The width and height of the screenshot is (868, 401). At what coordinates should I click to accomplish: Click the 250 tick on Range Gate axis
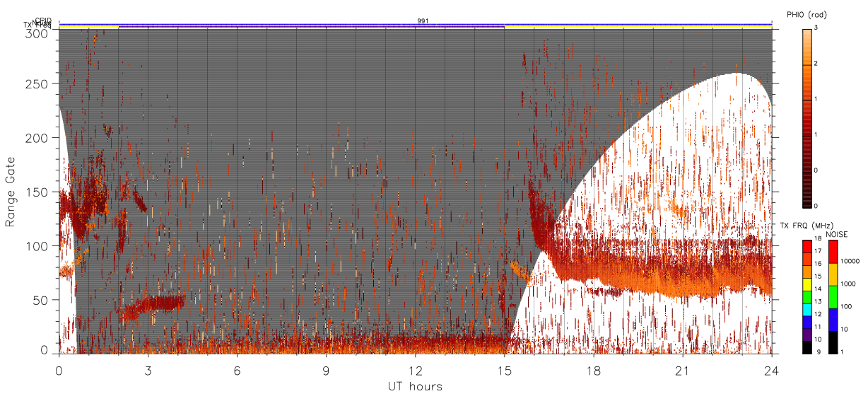click(37, 83)
